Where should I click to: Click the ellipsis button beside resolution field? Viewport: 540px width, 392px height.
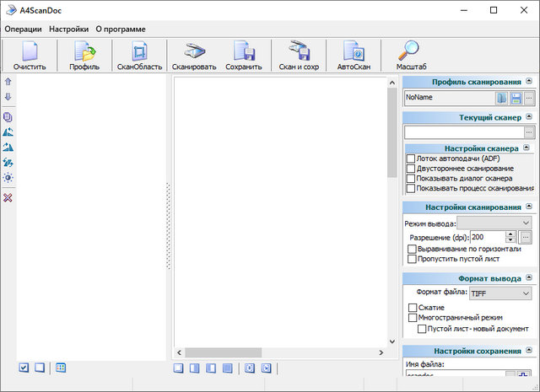pos(524,237)
